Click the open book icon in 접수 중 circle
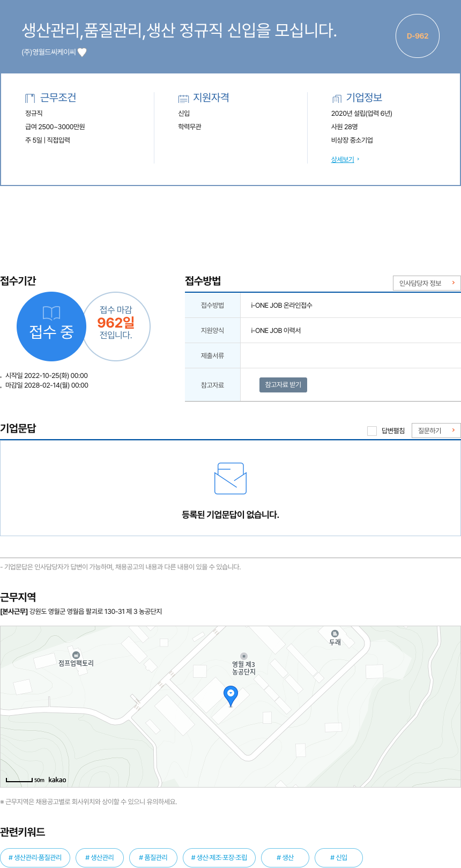This screenshot has height=868, width=461. [51, 313]
